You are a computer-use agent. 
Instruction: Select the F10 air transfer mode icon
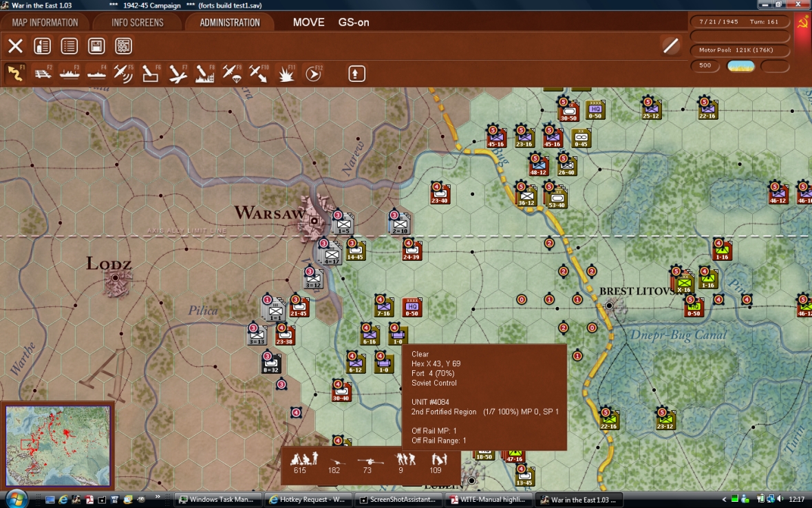tap(259, 74)
